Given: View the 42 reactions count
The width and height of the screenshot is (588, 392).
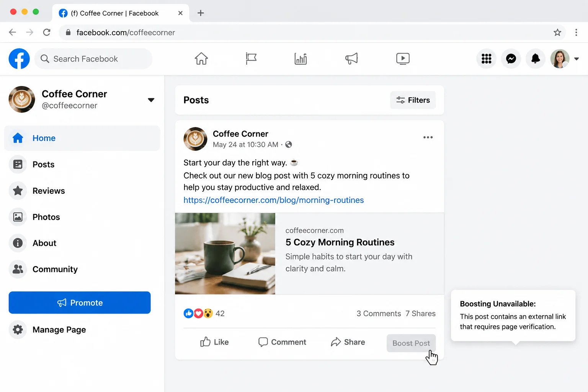Looking at the screenshot, I should coord(220,314).
